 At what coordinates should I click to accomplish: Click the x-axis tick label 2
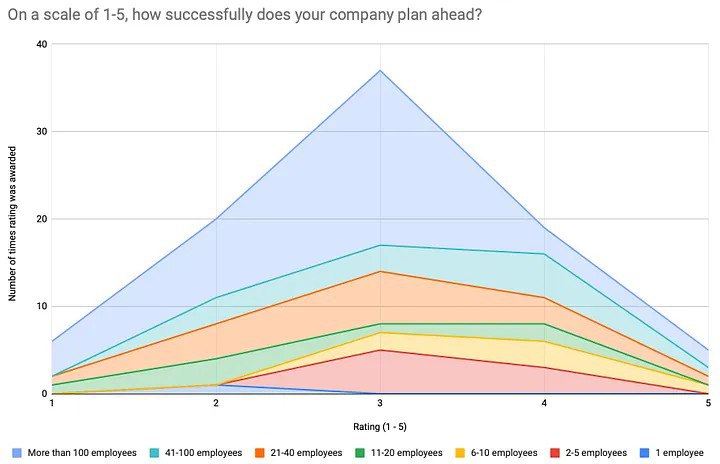click(216, 403)
